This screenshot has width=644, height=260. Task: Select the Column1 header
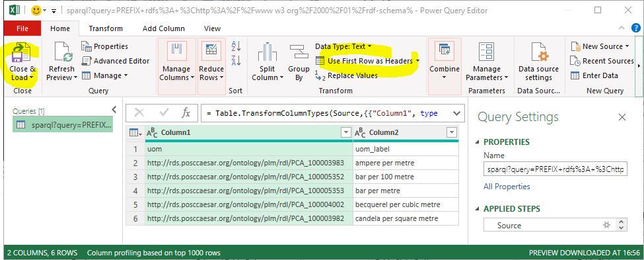tap(248, 132)
